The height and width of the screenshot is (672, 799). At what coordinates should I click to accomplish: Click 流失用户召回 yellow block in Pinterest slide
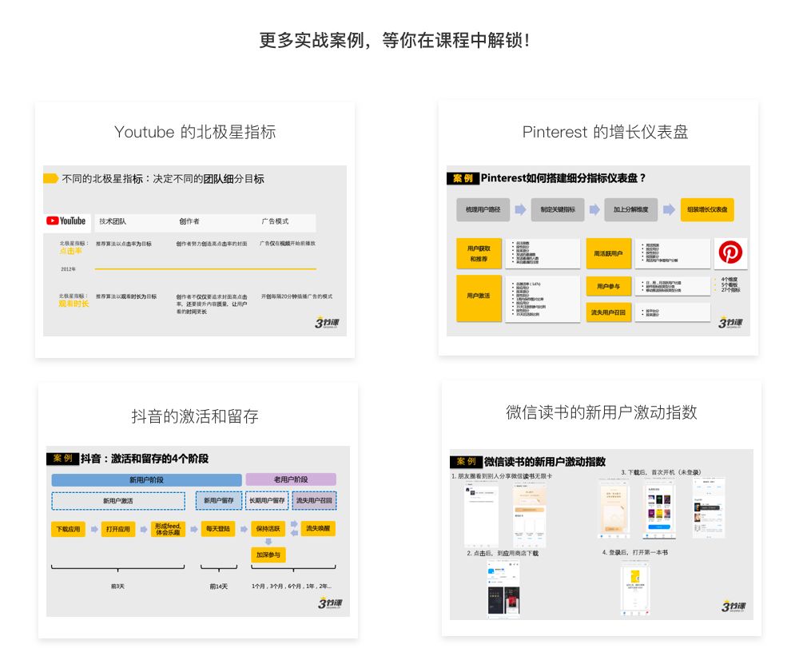point(608,312)
